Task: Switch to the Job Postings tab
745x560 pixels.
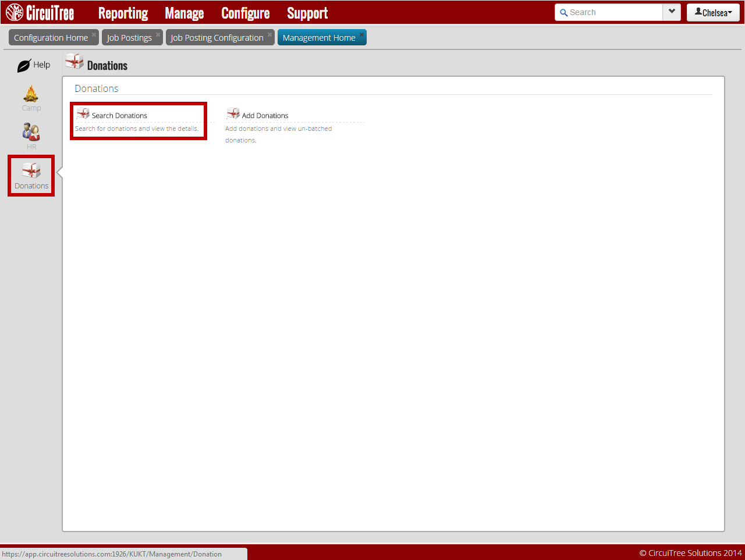Action: [x=129, y=38]
